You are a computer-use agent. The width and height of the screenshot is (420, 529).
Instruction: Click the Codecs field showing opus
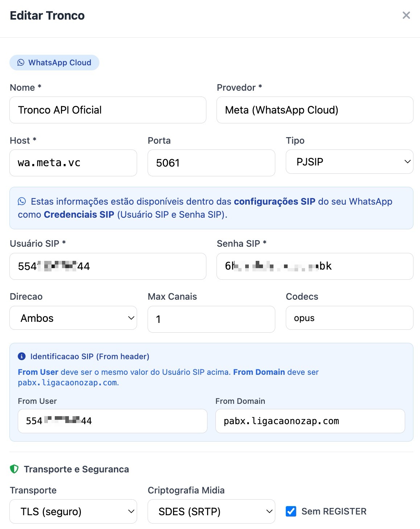click(349, 318)
